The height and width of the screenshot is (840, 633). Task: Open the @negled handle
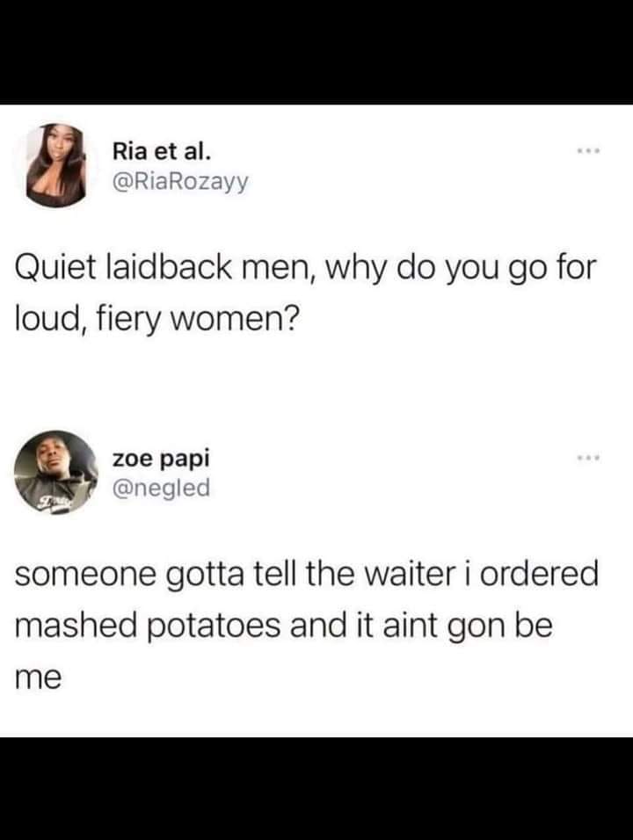tap(161, 488)
